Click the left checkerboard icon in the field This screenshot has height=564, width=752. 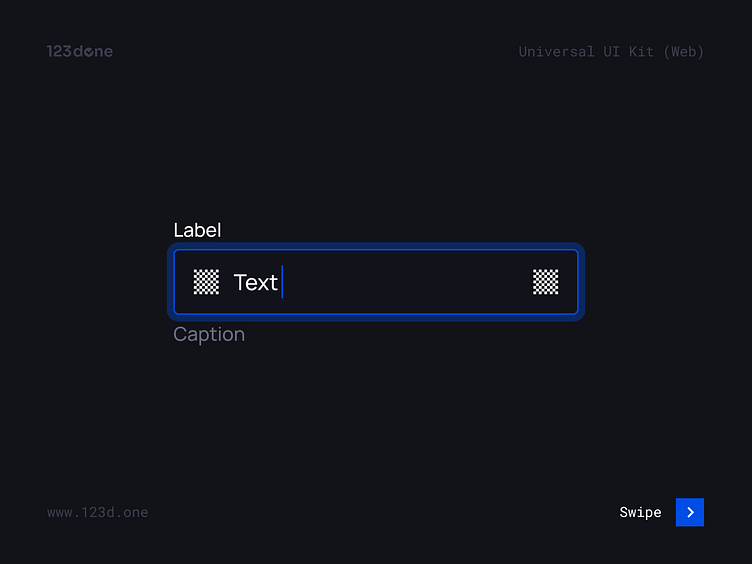[x=206, y=282]
